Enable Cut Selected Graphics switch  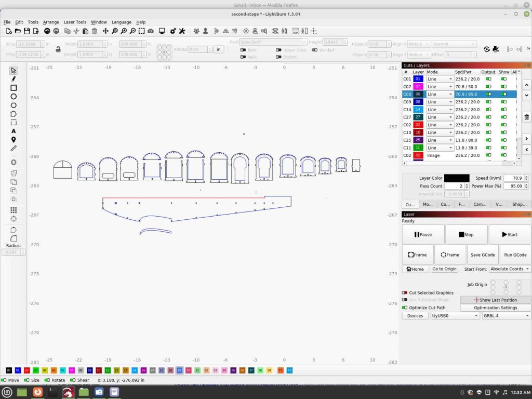click(405, 293)
